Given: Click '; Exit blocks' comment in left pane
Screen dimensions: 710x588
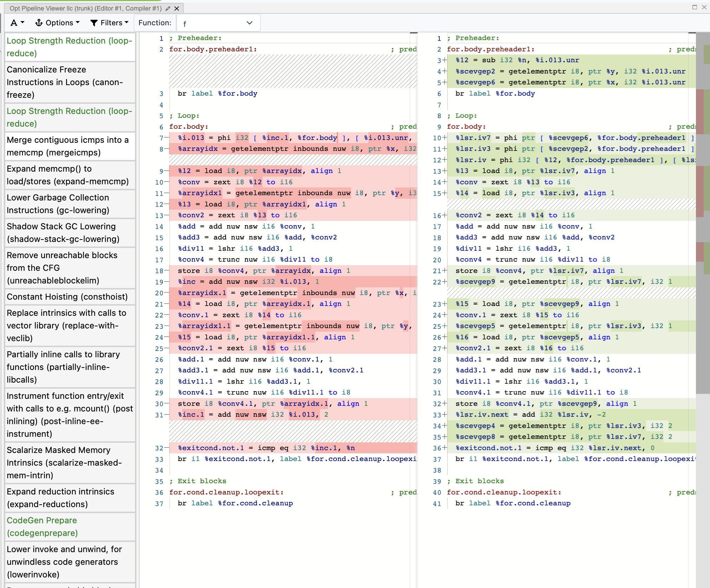Looking at the screenshot, I should [x=198, y=481].
